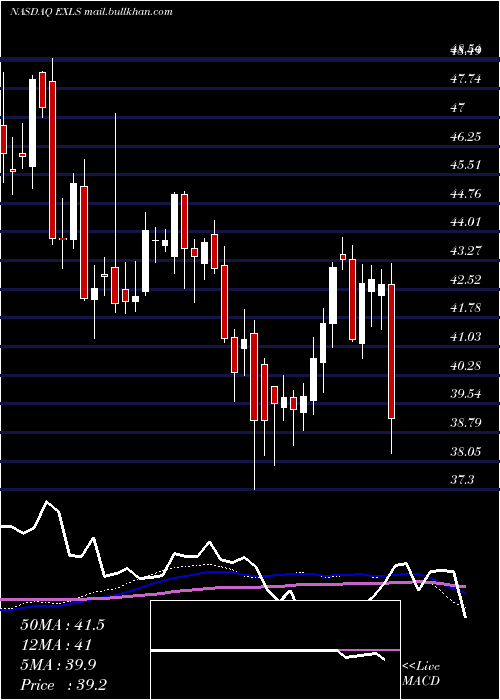Select the 41.78 price axis label

click(466, 308)
